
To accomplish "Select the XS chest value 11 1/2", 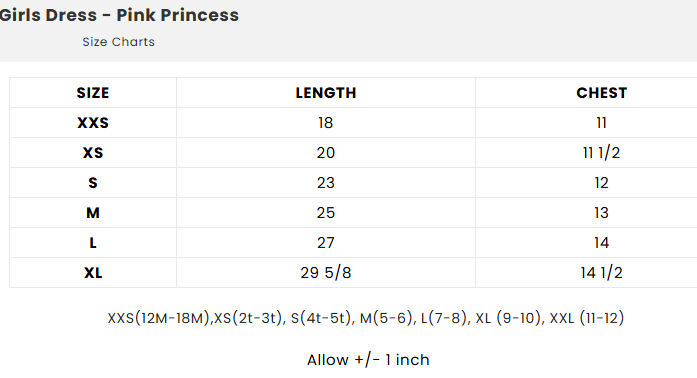I will [x=601, y=153].
